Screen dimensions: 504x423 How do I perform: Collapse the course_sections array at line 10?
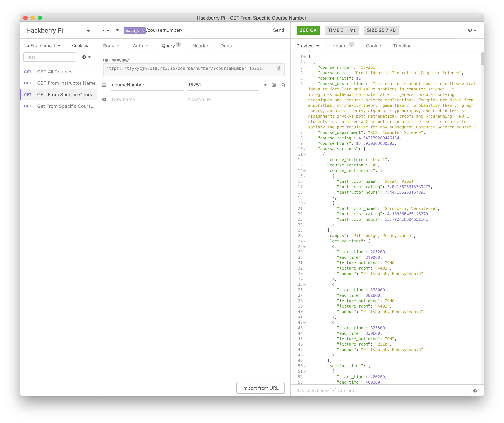304,149
